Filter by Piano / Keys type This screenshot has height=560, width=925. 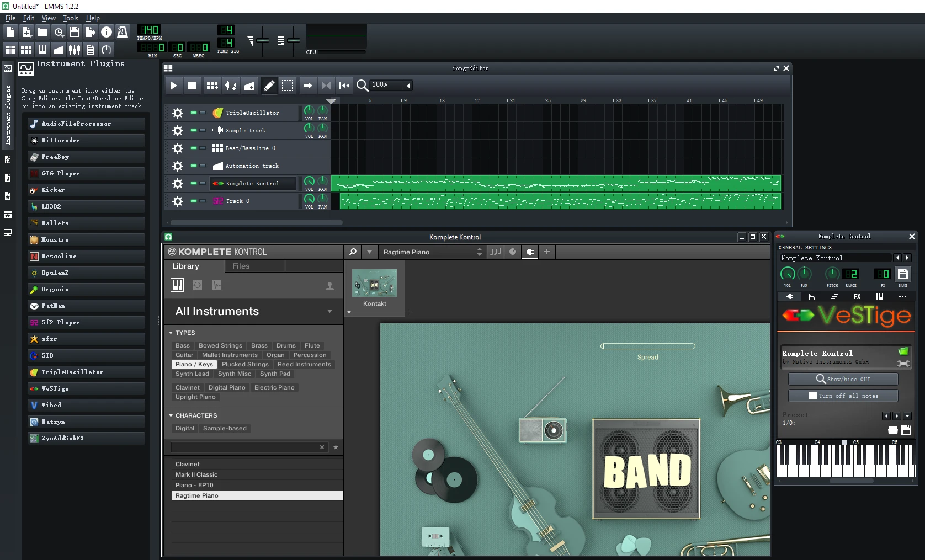tap(194, 364)
